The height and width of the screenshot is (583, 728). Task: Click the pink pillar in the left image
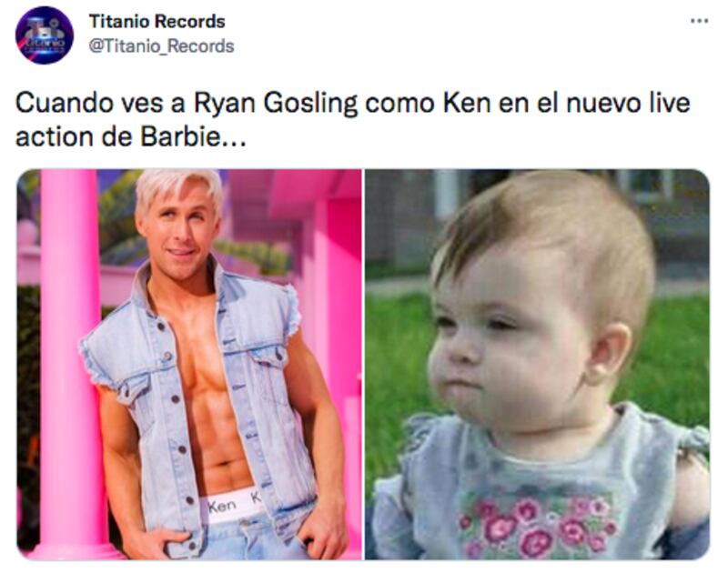70,362
